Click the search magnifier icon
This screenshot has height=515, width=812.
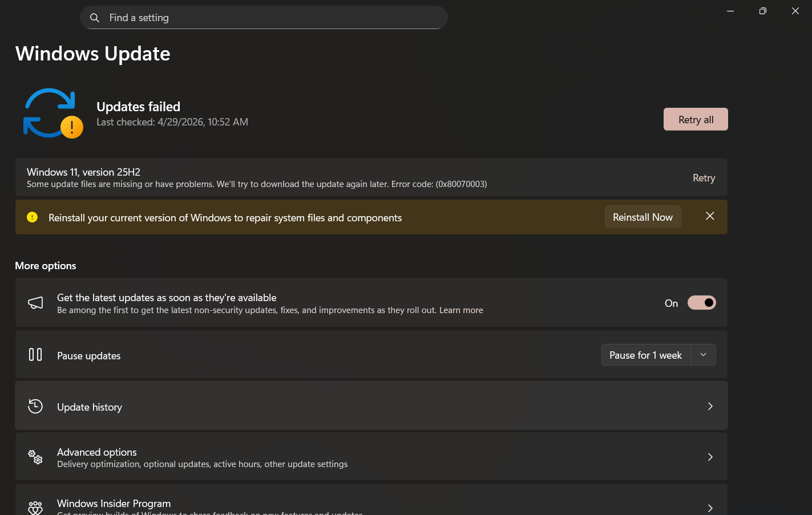95,18
